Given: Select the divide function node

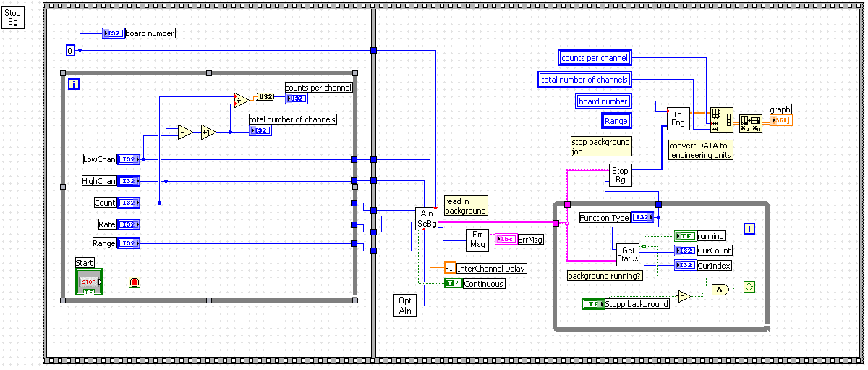Looking at the screenshot, I should [242, 99].
